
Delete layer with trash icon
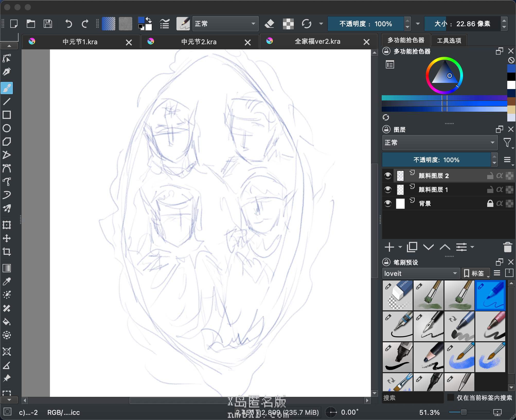508,247
